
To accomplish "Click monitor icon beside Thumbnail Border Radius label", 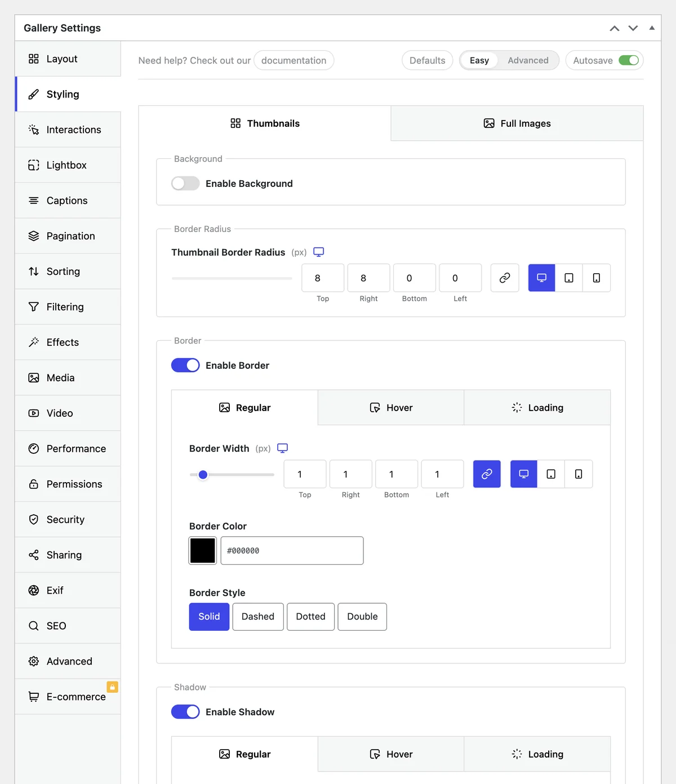I will (319, 252).
